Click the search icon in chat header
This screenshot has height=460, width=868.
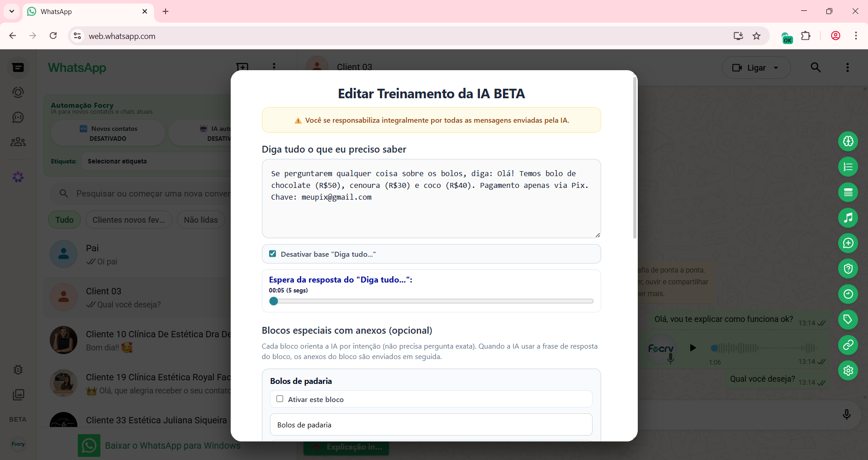816,67
